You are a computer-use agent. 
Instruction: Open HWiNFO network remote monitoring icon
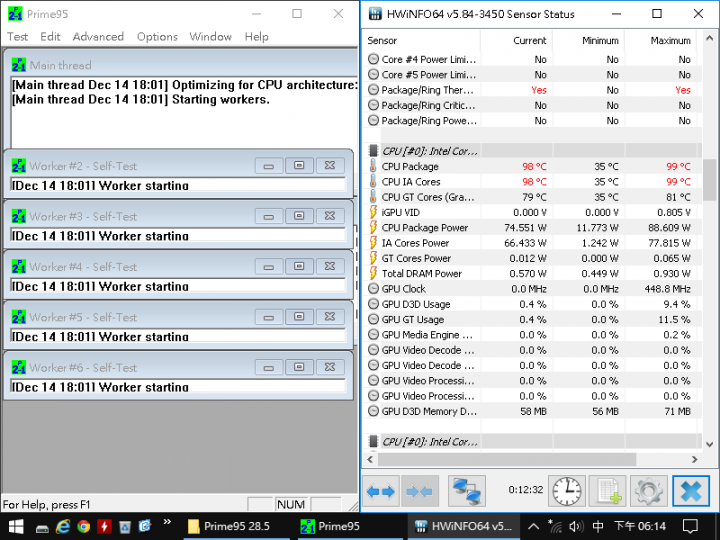click(x=467, y=491)
